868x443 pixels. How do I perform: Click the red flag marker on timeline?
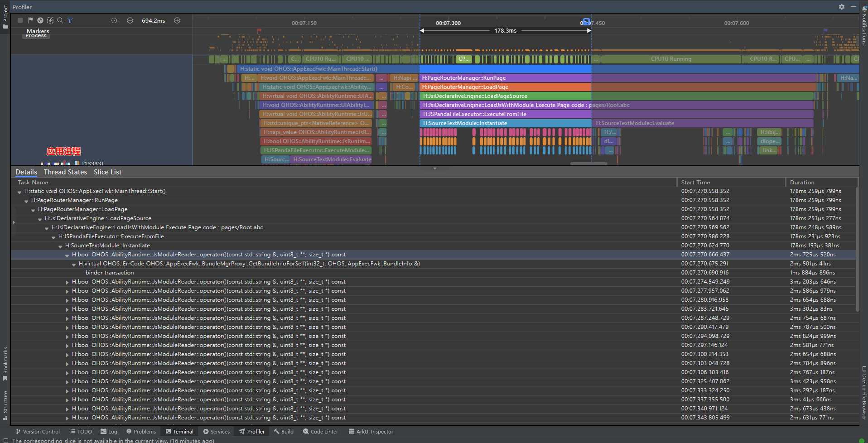tap(259, 31)
